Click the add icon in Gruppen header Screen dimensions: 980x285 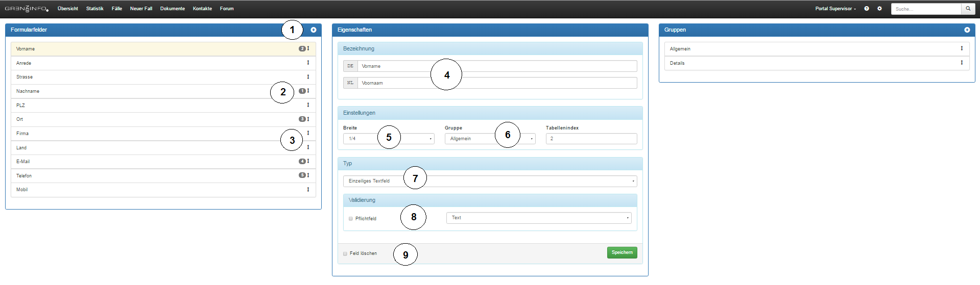(x=967, y=30)
